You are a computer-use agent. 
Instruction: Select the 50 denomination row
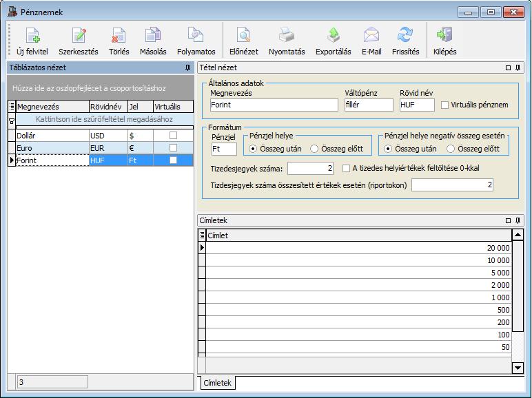click(x=358, y=347)
